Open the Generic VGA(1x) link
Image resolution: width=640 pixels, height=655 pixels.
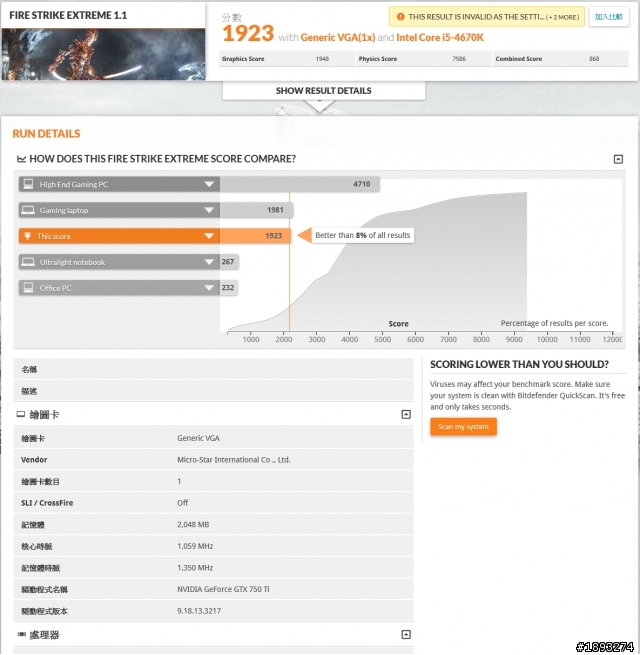pyautogui.click(x=338, y=38)
